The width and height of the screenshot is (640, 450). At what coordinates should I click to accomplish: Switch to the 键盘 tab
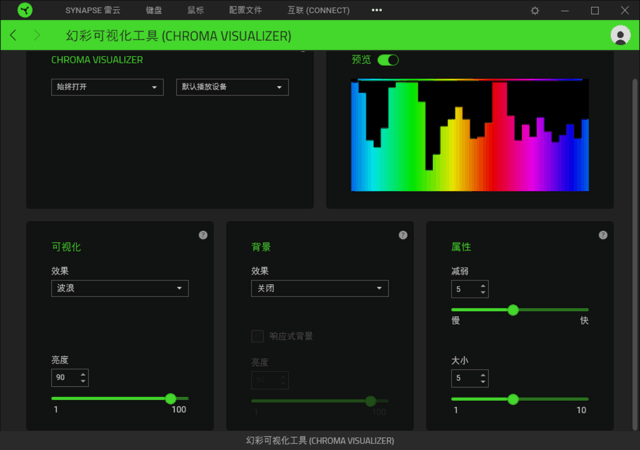click(154, 10)
